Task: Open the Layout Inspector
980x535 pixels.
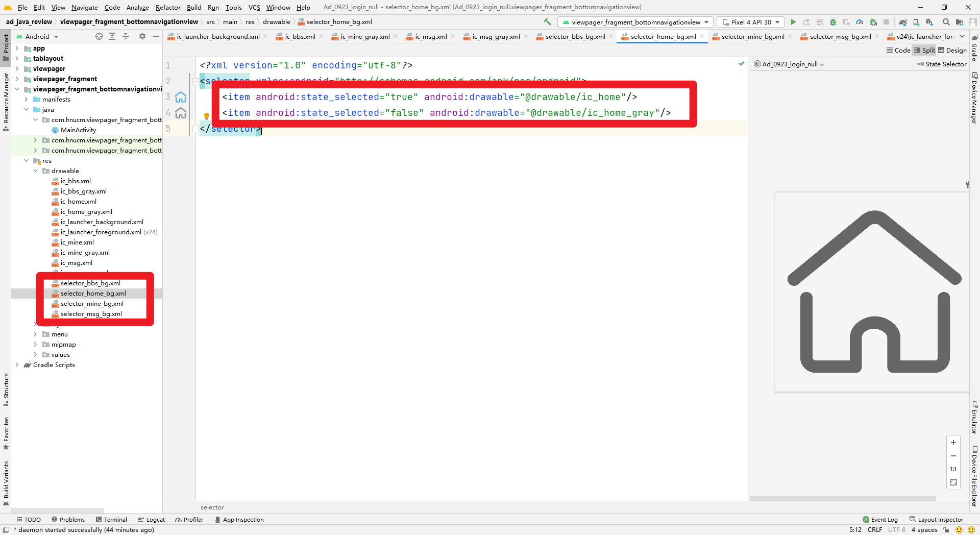Action: pyautogui.click(x=936, y=520)
